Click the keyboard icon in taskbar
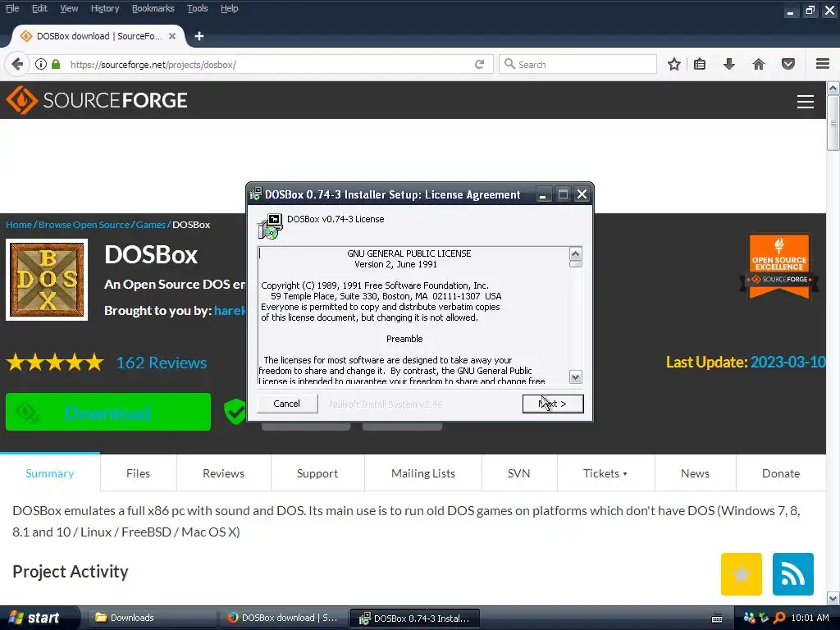840x630 pixels. click(717, 619)
